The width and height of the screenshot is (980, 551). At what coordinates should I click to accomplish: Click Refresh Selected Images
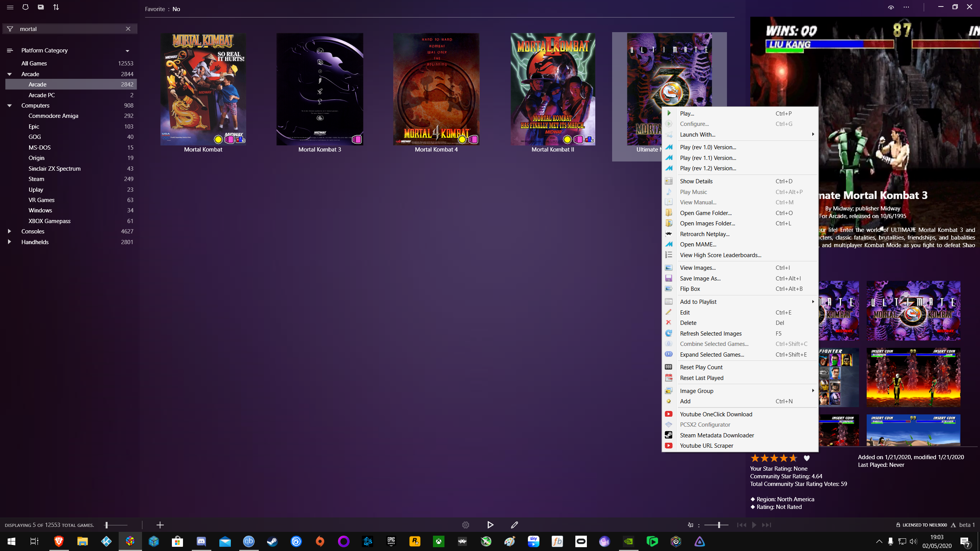coord(740,334)
